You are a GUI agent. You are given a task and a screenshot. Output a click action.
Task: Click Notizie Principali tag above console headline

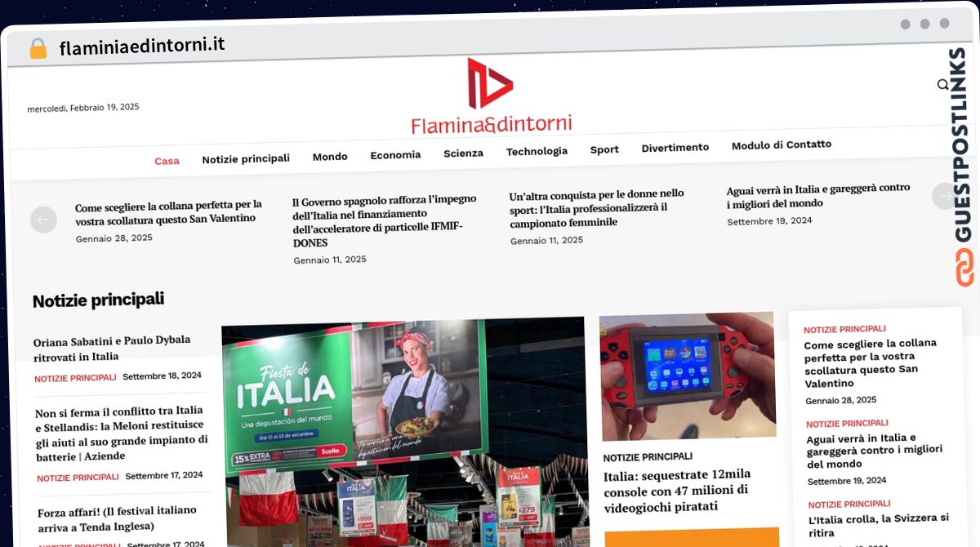coord(648,457)
